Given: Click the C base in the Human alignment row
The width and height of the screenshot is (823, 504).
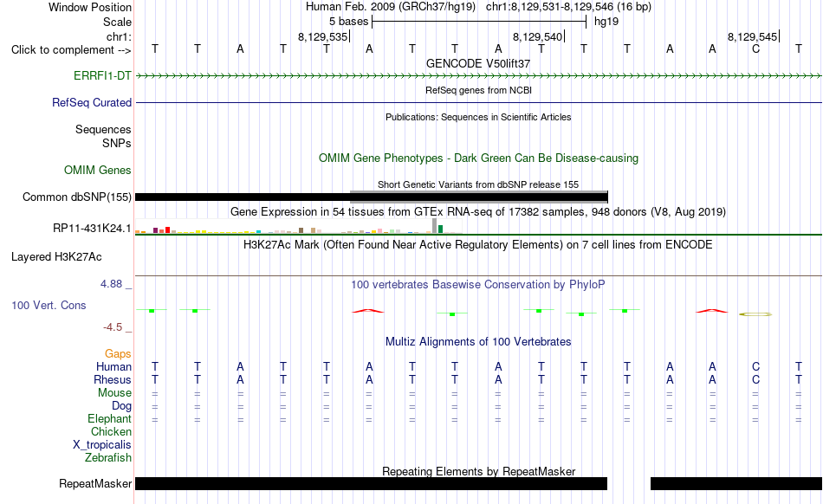Looking at the screenshot, I should point(755,366).
